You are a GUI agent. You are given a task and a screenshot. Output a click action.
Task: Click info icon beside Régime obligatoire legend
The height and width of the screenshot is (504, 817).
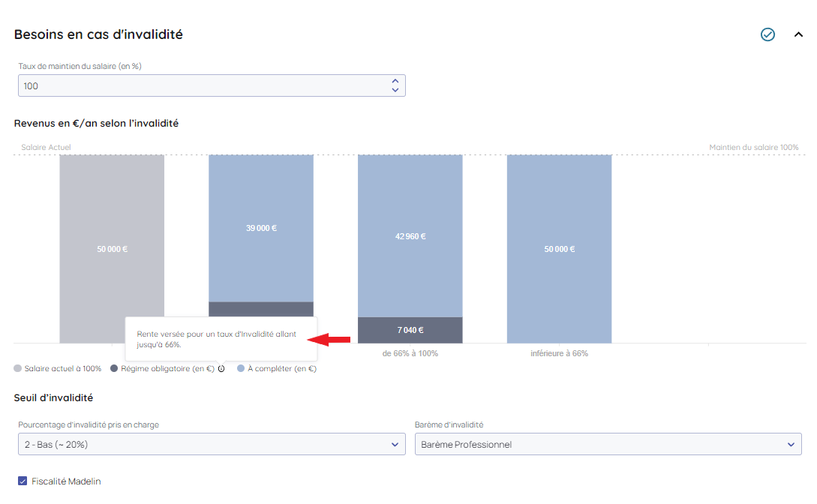point(221,369)
